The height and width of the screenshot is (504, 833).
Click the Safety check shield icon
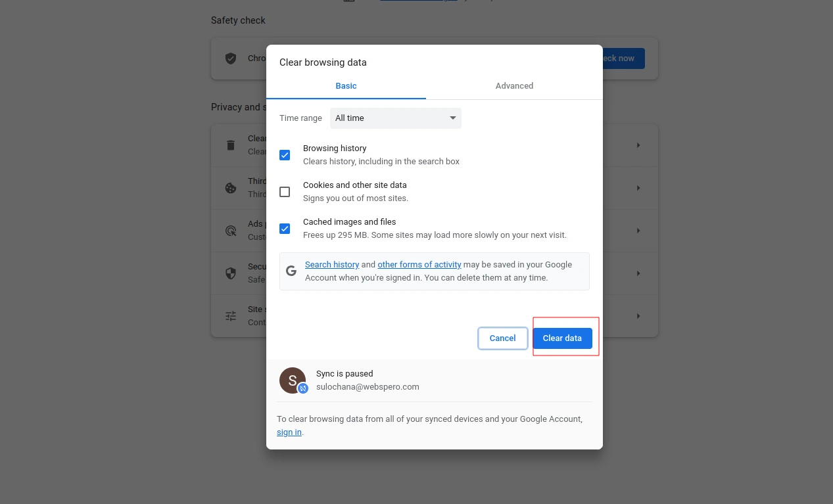click(231, 58)
